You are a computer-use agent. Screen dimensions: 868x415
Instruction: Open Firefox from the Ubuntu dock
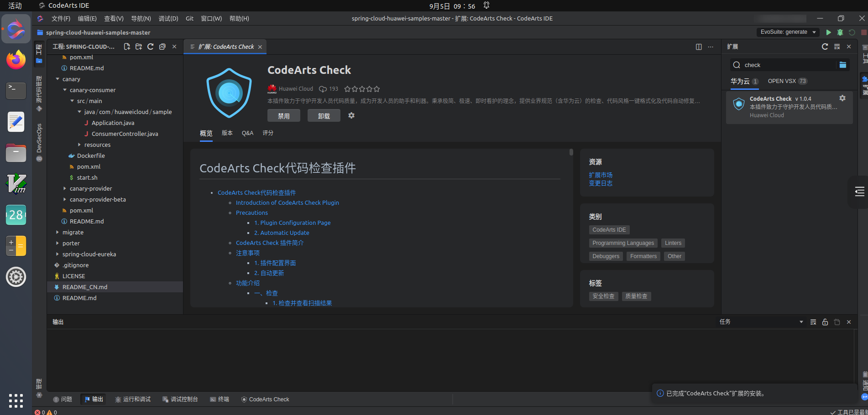(16, 60)
